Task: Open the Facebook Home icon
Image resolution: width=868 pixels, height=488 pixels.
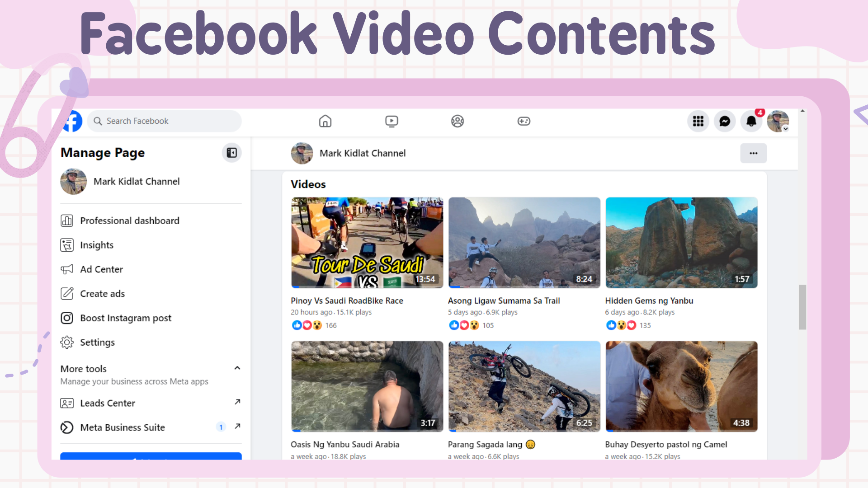Action: [x=325, y=121]
